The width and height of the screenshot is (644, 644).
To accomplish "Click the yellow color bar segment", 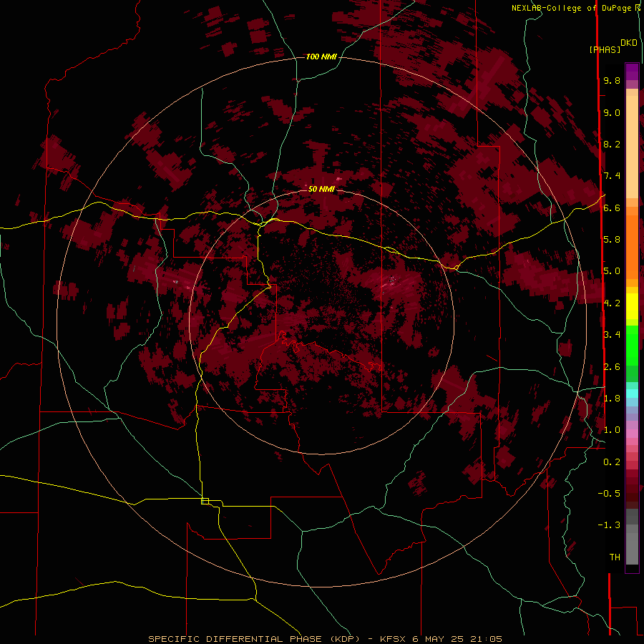I will pos(632,306).
